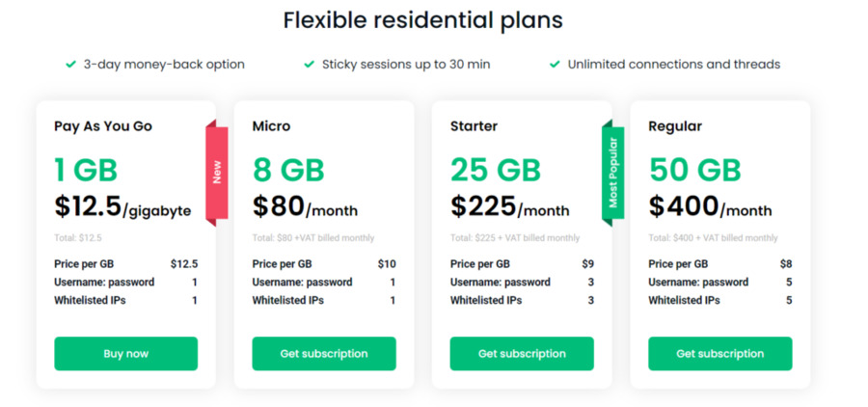
Task: Click the Flexible residential plans heading
Action: click(x=423, y=20)
